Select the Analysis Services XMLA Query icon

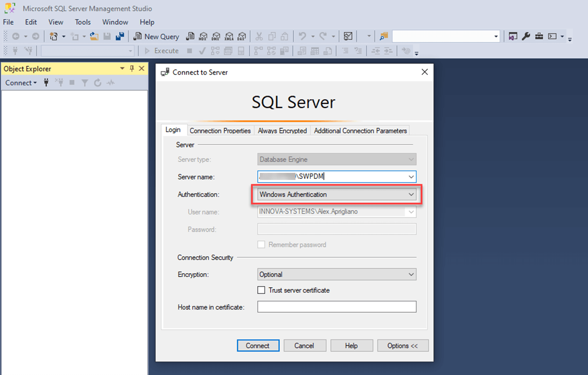click(x=229, y=36)
